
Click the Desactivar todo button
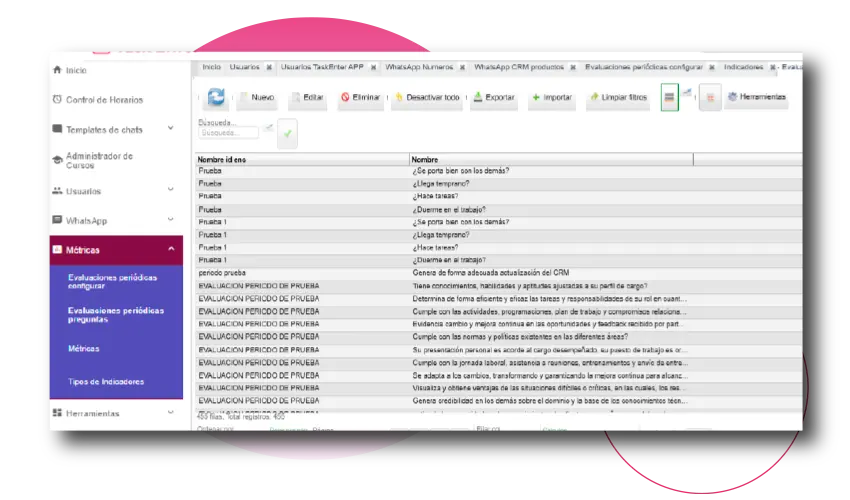pyautogui.click(x=426, y=98)
